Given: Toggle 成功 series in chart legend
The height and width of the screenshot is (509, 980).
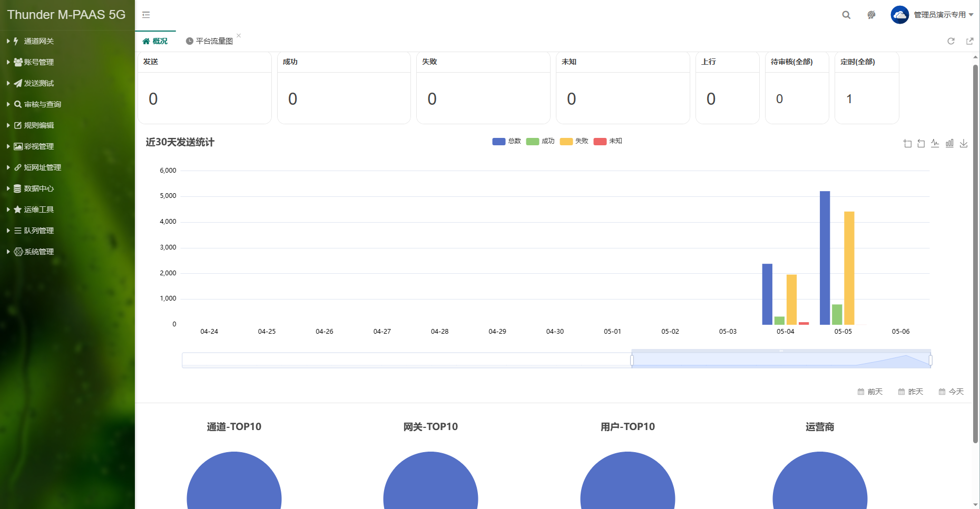Looking at the screenshot, I should click(540, 141).
